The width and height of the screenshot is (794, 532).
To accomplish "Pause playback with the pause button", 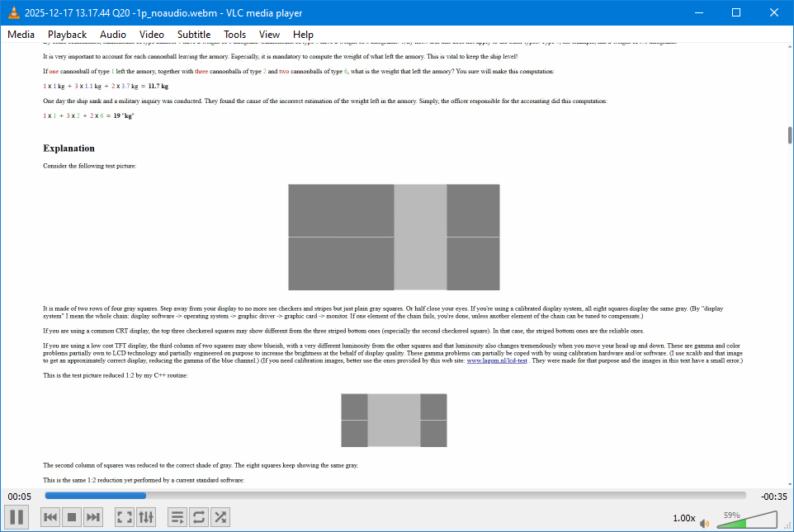I will 17,517.
